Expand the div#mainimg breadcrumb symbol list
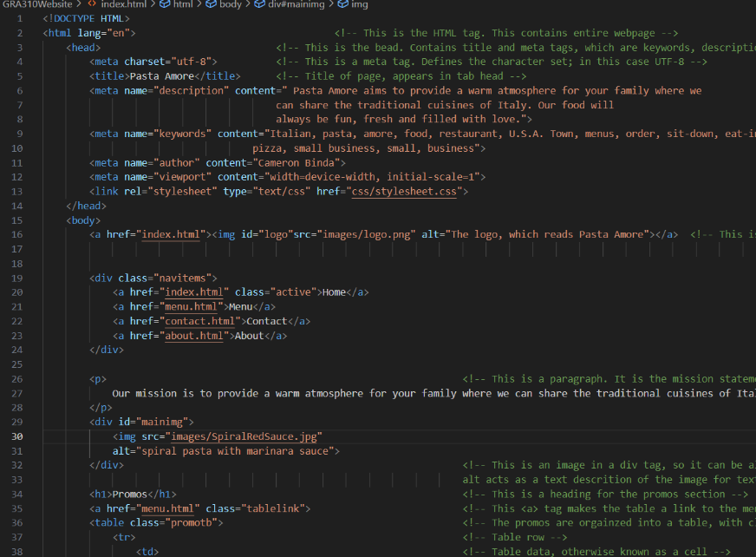 click(x=297, y=5)
